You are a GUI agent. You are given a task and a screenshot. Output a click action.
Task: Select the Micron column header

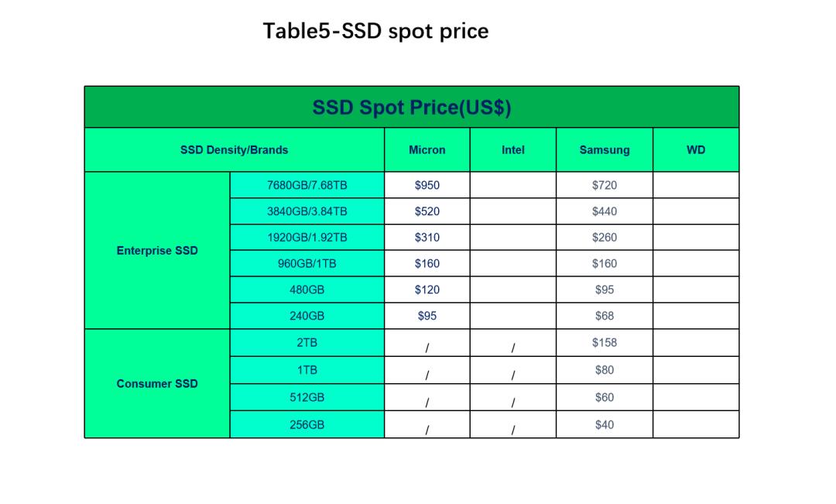coord(427,150)
